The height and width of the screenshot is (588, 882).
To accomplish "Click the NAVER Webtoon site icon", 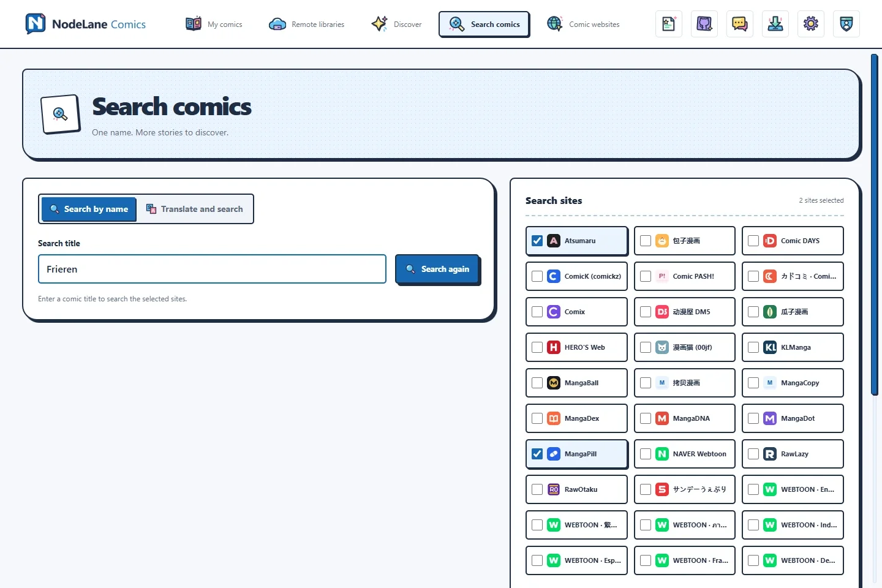I will pos(662,454).
